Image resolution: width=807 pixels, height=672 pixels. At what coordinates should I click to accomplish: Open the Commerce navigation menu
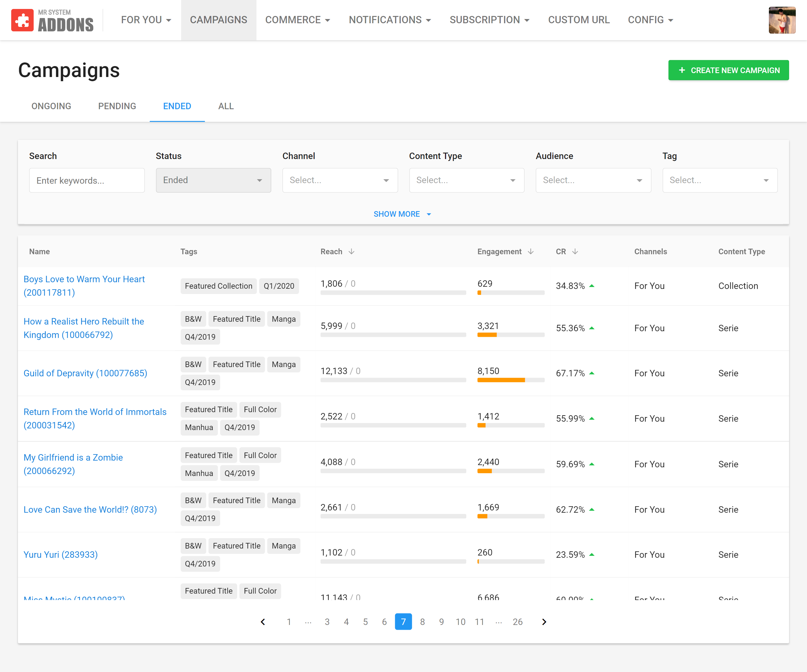click(x=297, y=20)
